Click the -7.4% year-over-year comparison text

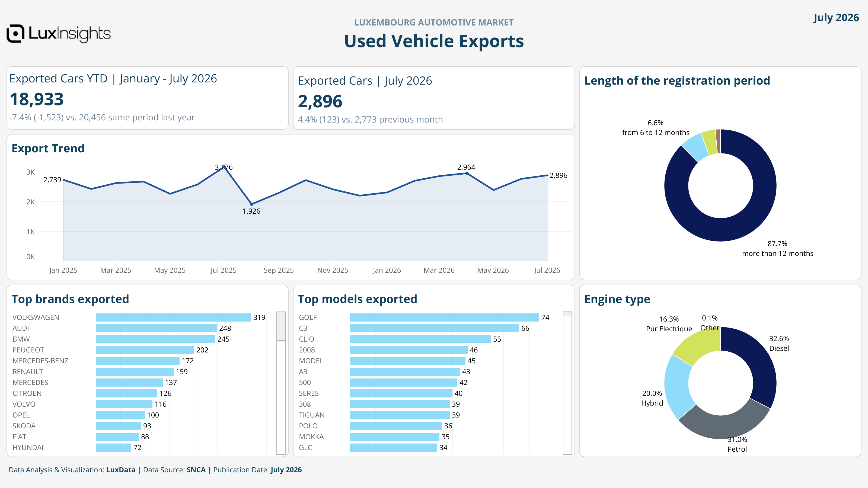(102, 117)
